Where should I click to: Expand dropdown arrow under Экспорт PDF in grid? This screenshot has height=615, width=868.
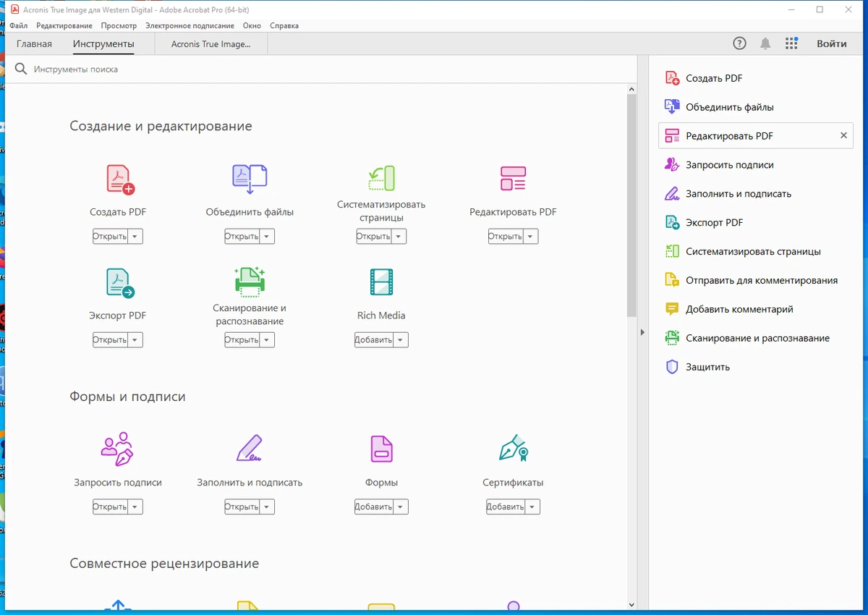pos(136,340)
